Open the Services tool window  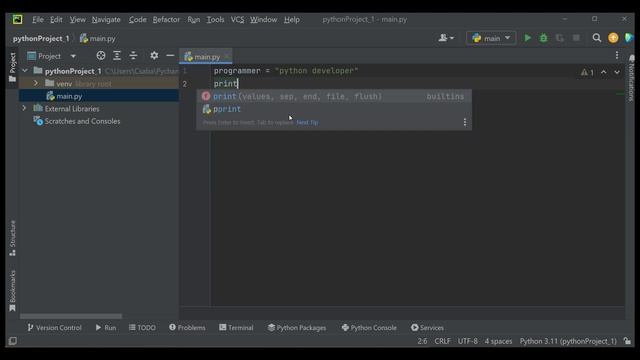click(427, 327)
